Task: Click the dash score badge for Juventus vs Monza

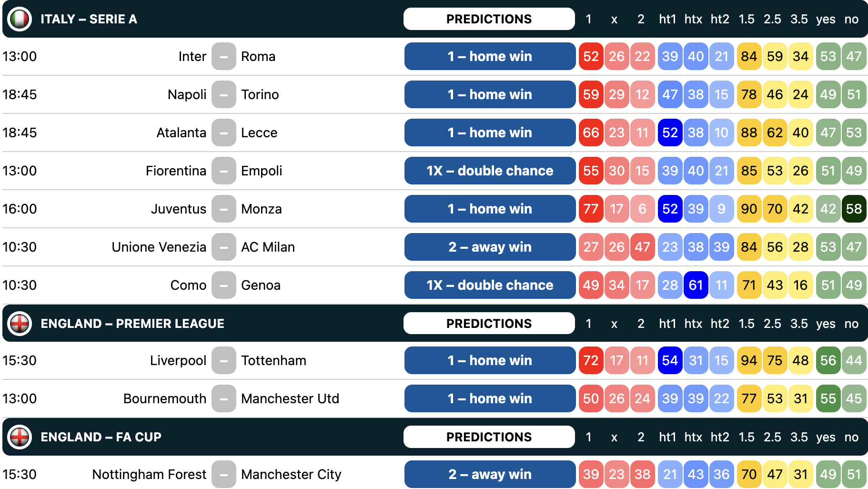Action: click(224, 209)
